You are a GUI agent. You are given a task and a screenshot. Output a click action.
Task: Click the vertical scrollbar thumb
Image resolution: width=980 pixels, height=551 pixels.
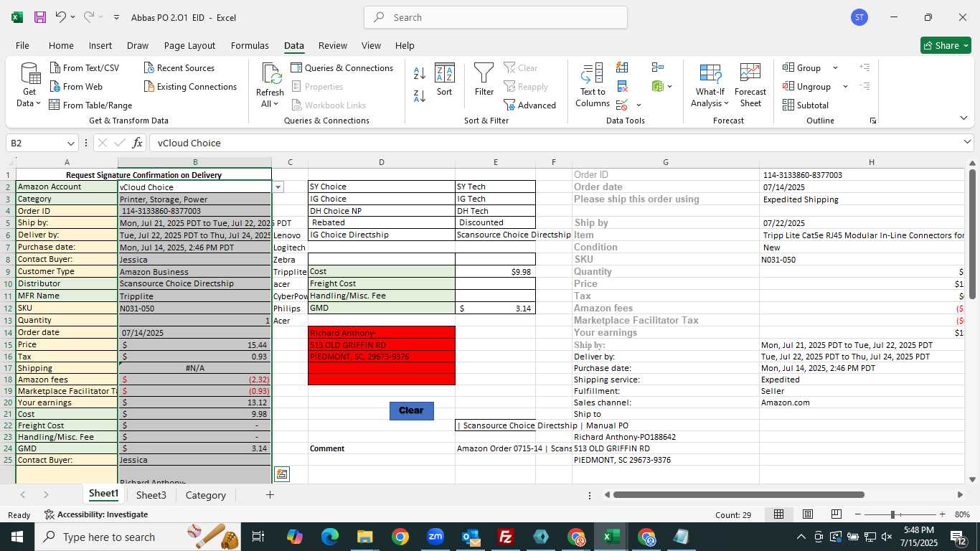(972, 234)
